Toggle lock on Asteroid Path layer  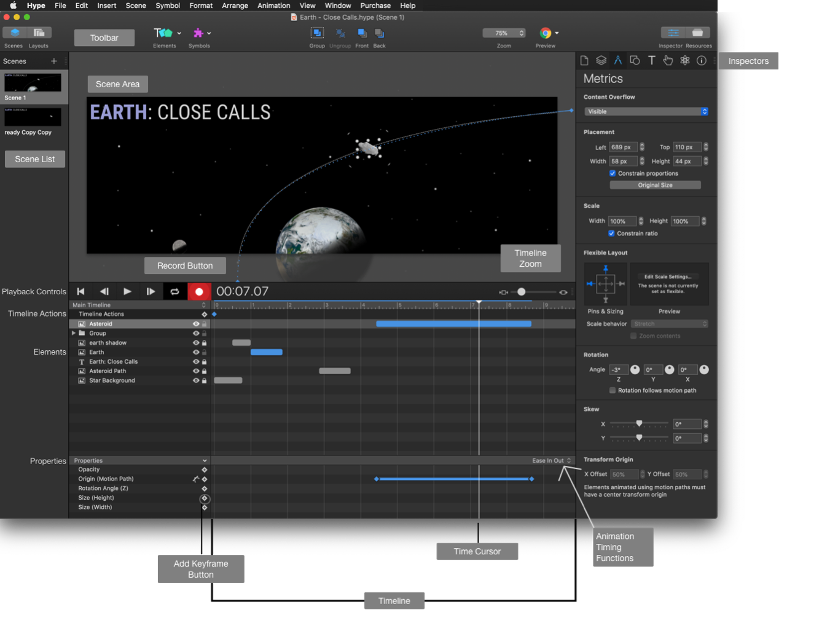click(204, 371)
